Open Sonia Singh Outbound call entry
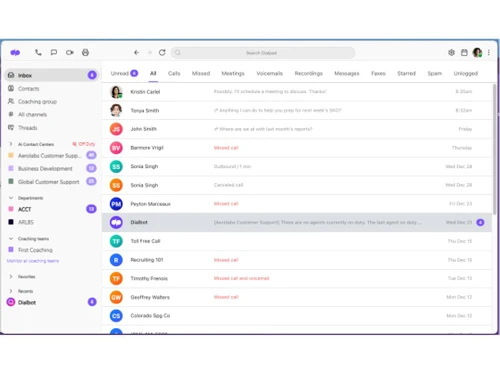500x375 pixels. coord(297,166)
